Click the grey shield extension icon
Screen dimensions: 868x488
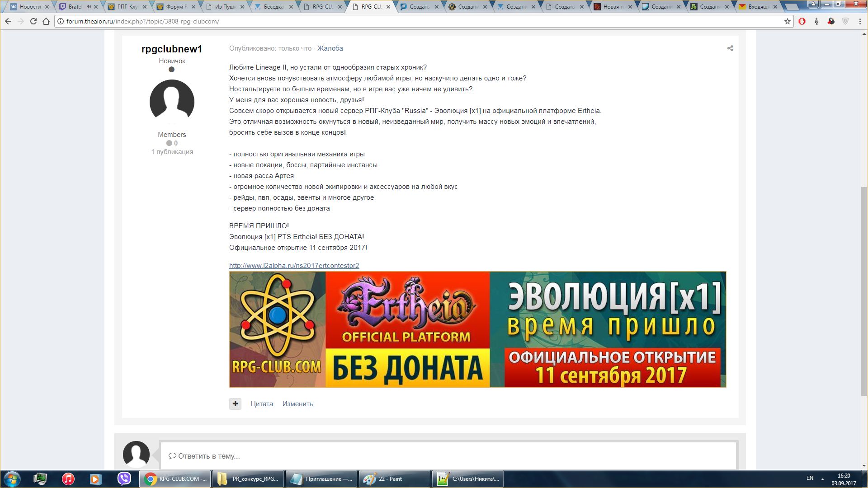tap(845, 21)
